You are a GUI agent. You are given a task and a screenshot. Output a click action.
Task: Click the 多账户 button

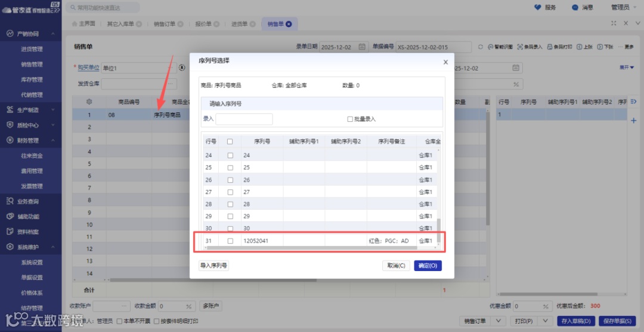pos(210,306)
